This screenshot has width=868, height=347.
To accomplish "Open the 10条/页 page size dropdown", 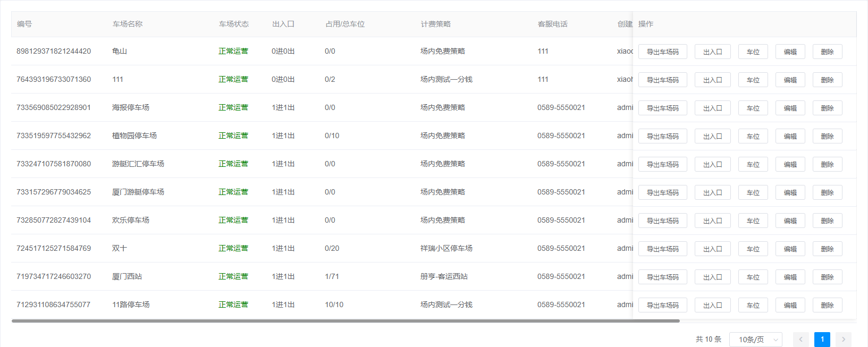I will coord(755,340).
